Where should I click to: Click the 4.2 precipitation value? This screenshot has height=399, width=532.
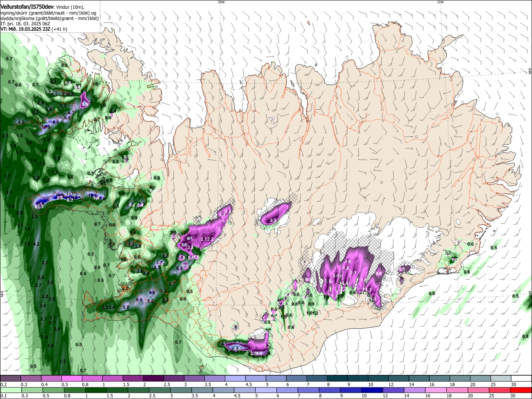pyautogui.click(x=36, y=244)
